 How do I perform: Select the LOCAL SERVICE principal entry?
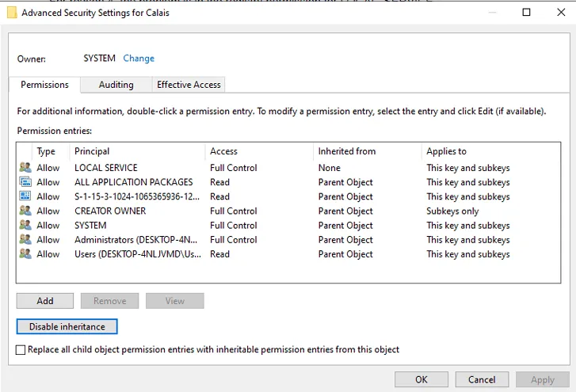click(x=106, y=168)
